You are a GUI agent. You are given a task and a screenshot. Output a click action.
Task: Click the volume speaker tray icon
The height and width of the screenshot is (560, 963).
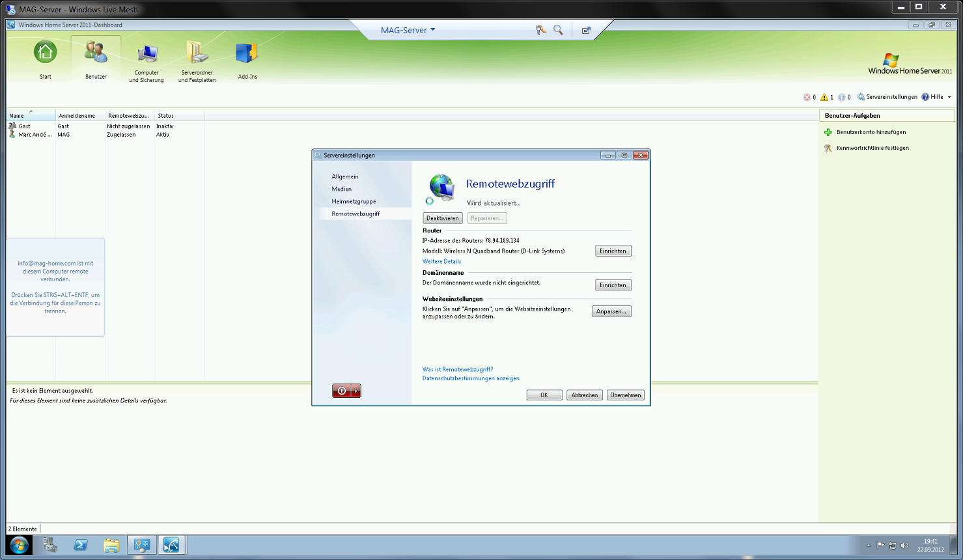(904, 546)
